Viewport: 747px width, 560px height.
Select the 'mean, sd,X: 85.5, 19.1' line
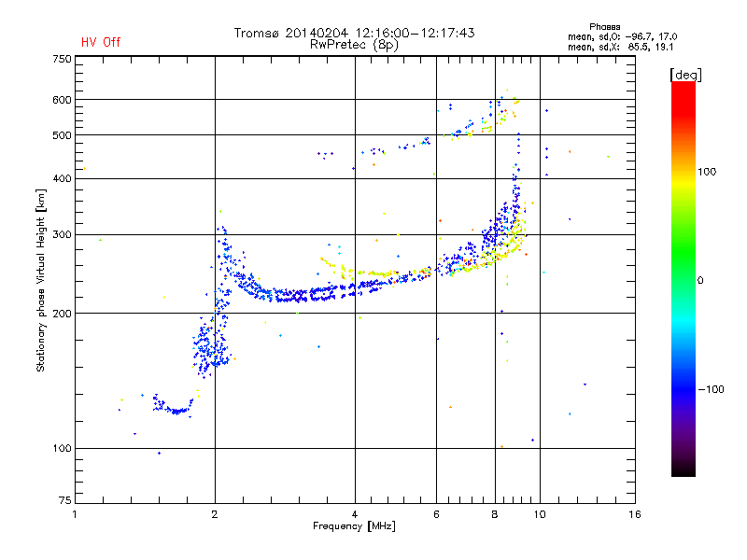tap(620, 48)
